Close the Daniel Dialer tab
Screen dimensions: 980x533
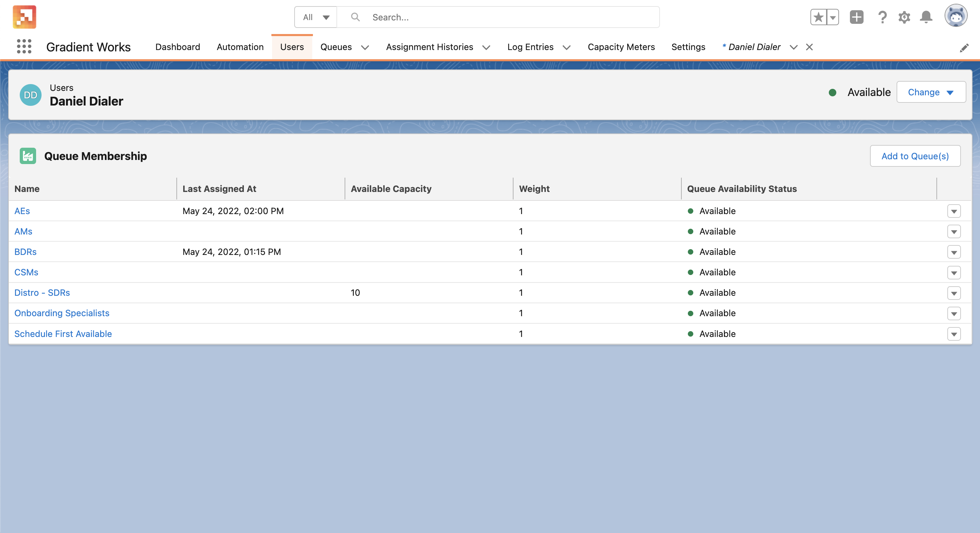click(809, 47)
